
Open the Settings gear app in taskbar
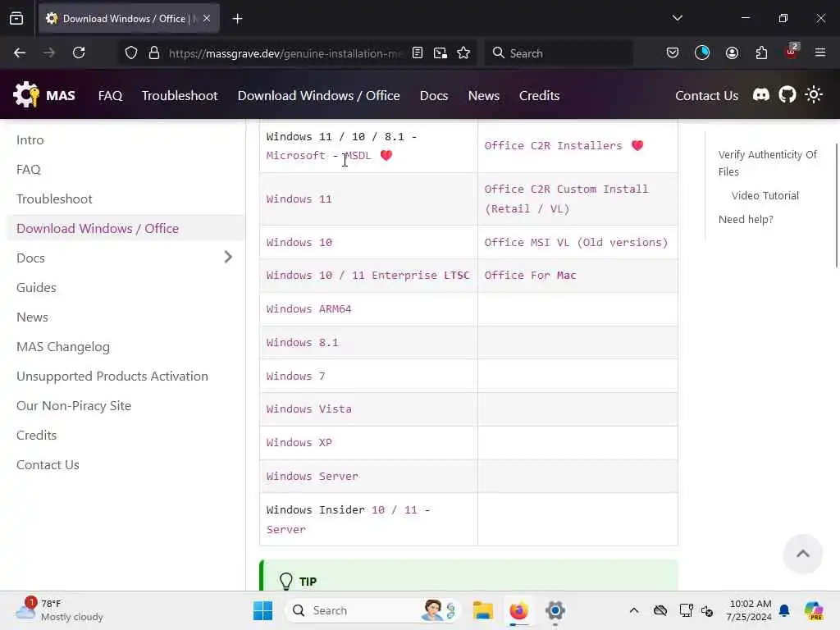point(555,610)
